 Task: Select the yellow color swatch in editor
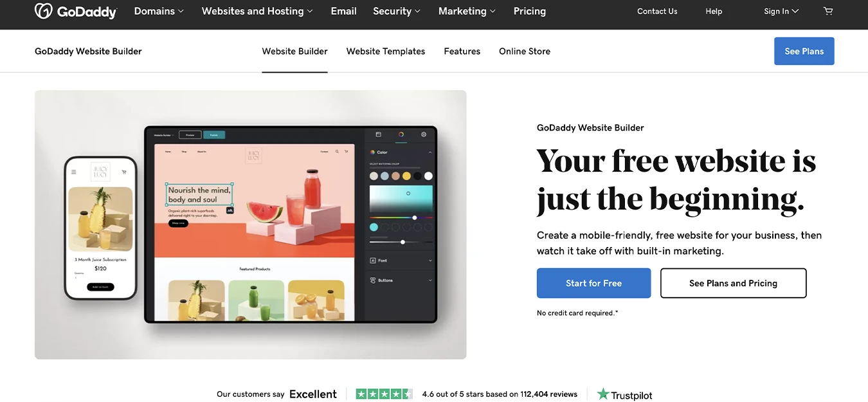(406, 176)
